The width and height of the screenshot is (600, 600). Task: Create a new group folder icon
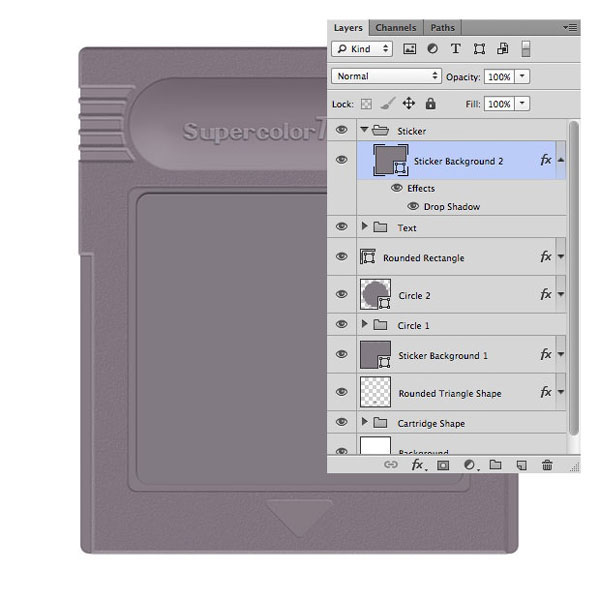pos(495,465)
